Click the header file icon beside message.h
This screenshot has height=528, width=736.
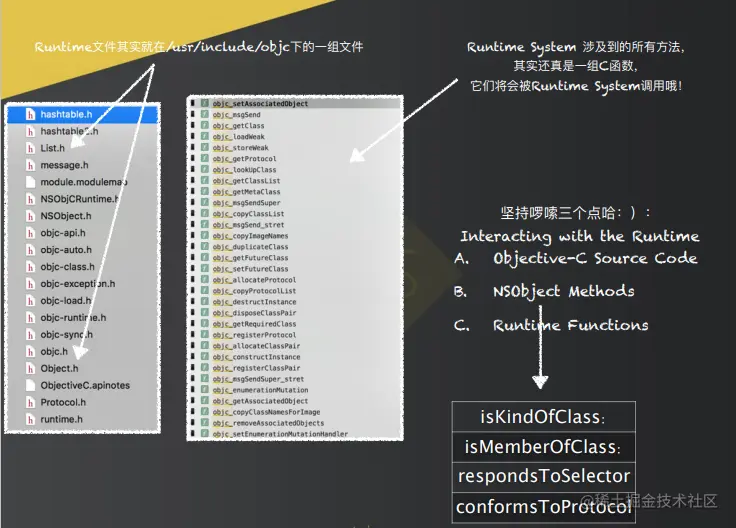point(31,165)
